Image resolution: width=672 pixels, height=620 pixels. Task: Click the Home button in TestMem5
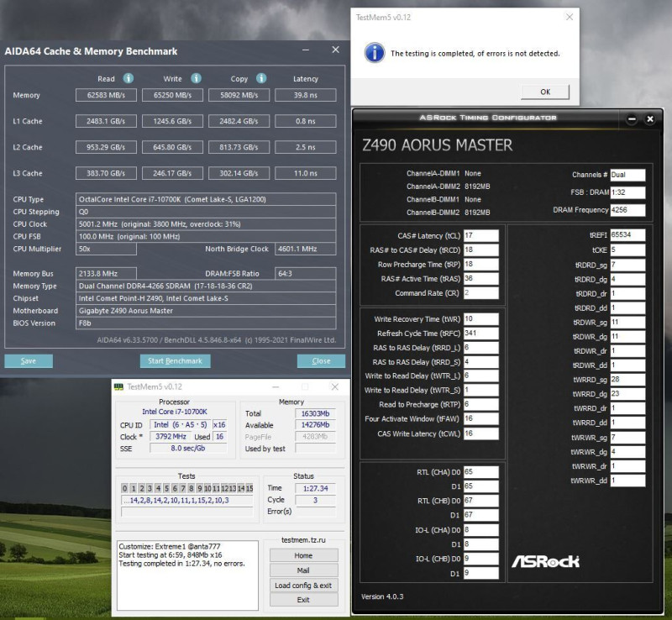[303, 555]
